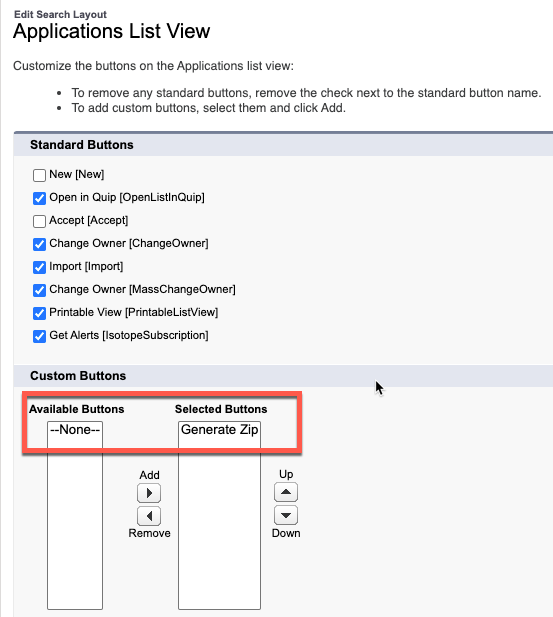Click the Remove left-arrow button

pos(149,516)
